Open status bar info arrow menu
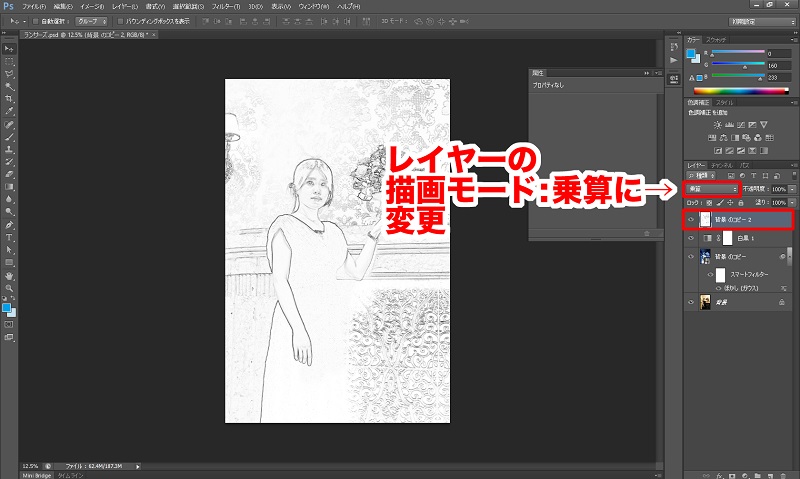The height and width of the screenshot is (479, 800). coord(138,466)
